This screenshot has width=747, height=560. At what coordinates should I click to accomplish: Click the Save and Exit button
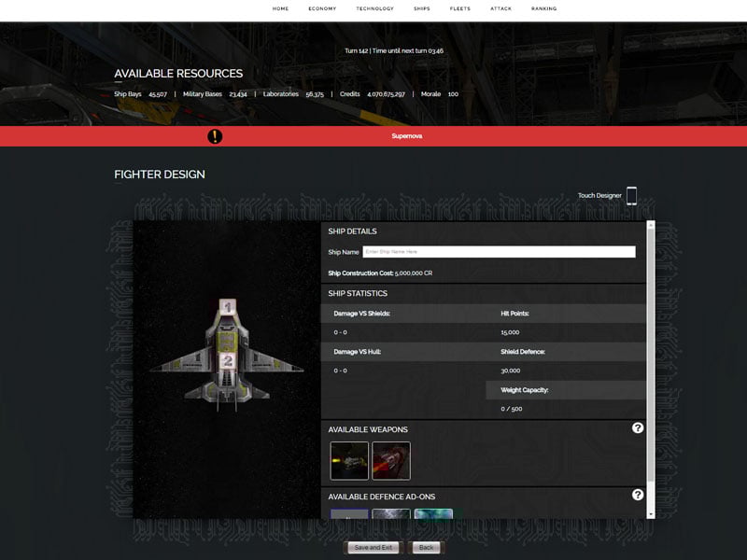[x=375, y=548]
